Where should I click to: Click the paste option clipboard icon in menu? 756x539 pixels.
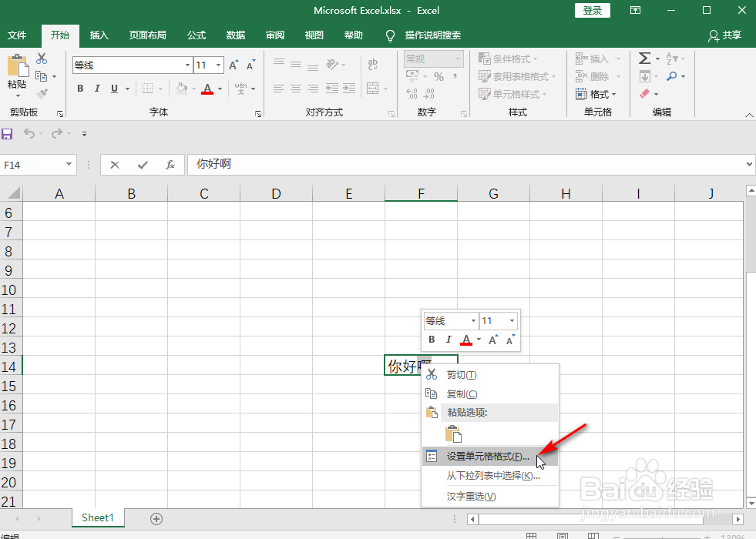453,434
